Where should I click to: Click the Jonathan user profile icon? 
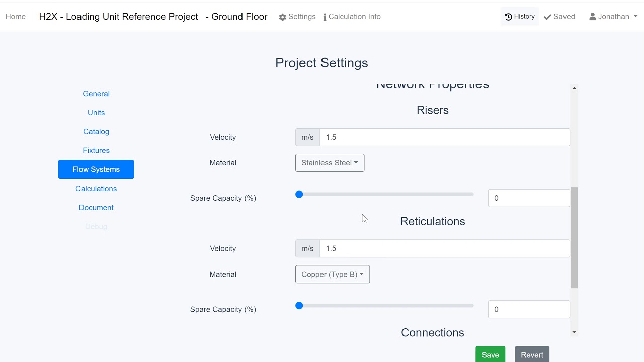pyautogui.click(x=593, y=17)
